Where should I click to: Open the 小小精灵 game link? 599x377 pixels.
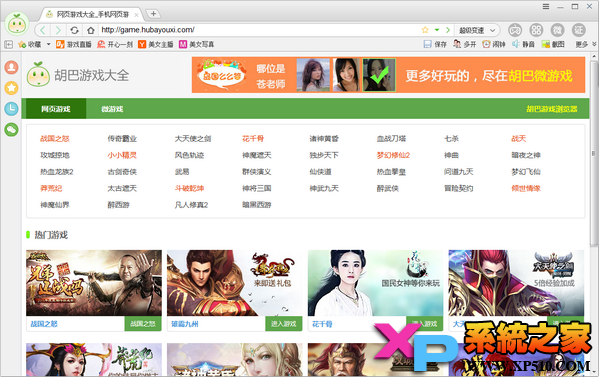[122, 155]
